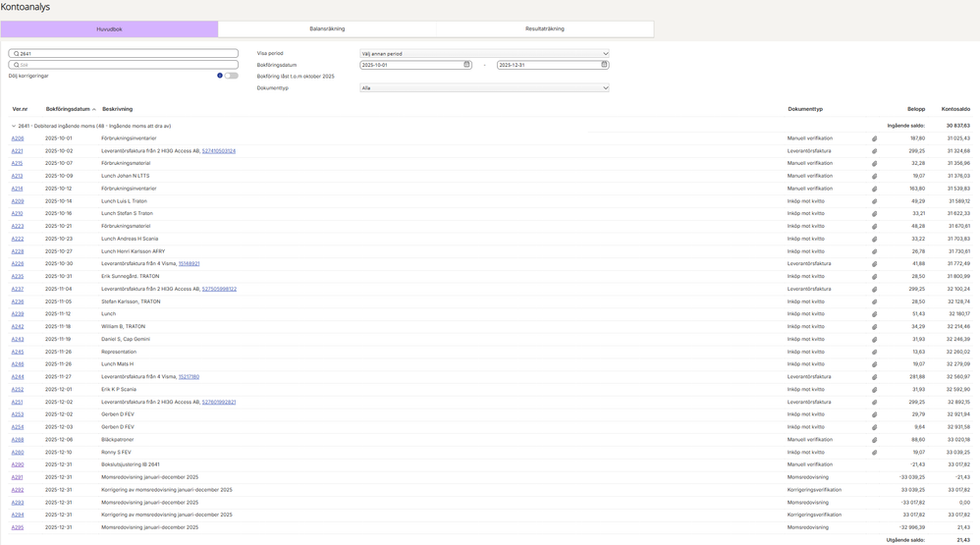This screenshot has width=980, height=545.
Task: Open verification link A290
Action: 18,465
